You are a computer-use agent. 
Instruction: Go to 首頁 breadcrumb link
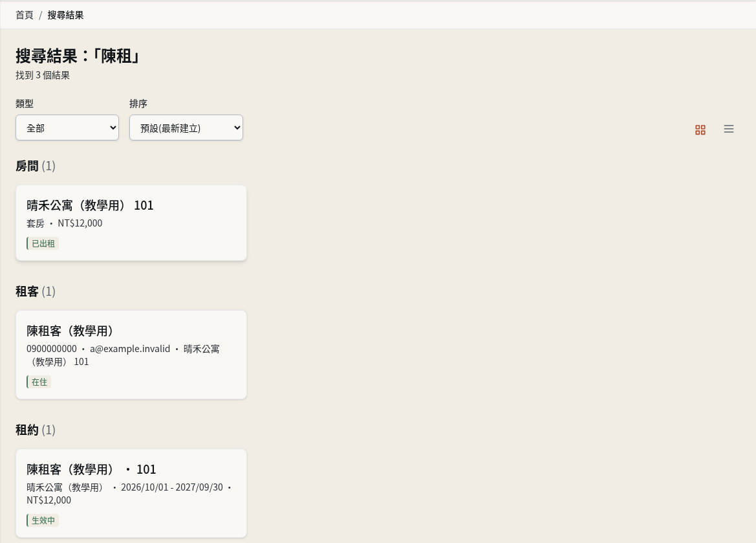tap(25, 15)
